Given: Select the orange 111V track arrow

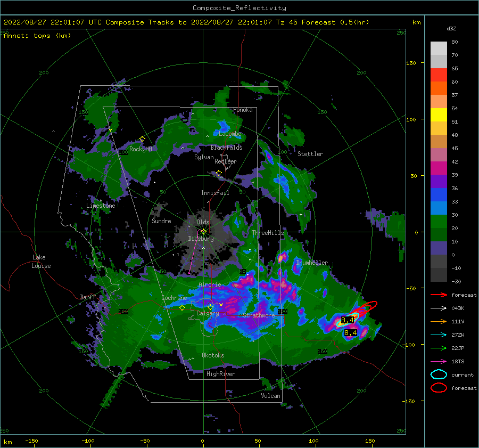Looking at the screenshot, I should pos(439,321).
